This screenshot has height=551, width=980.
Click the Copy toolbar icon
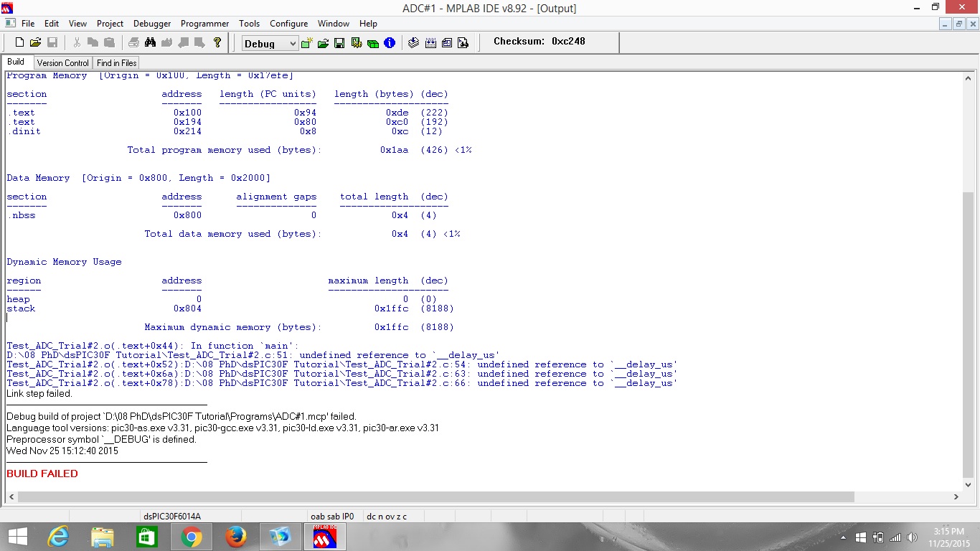[x=93, y=43]
